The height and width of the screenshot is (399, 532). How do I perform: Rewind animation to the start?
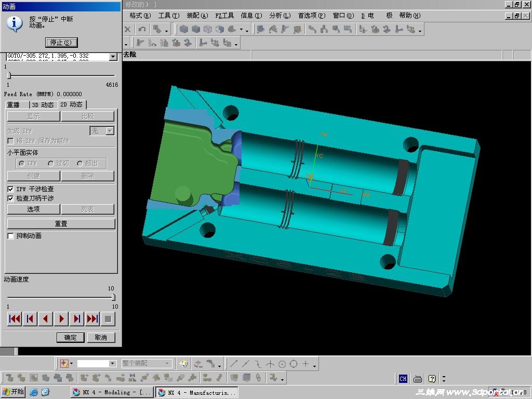point(14,318)
